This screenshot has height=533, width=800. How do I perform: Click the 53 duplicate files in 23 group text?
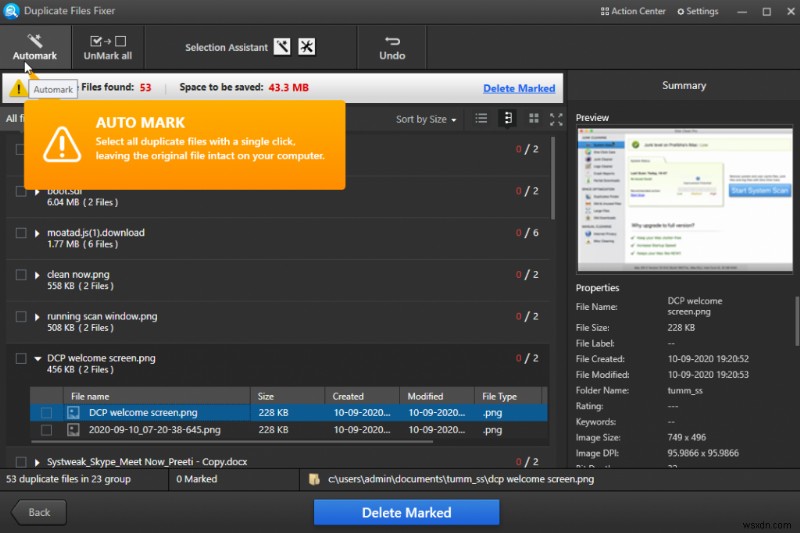[68, 479]
